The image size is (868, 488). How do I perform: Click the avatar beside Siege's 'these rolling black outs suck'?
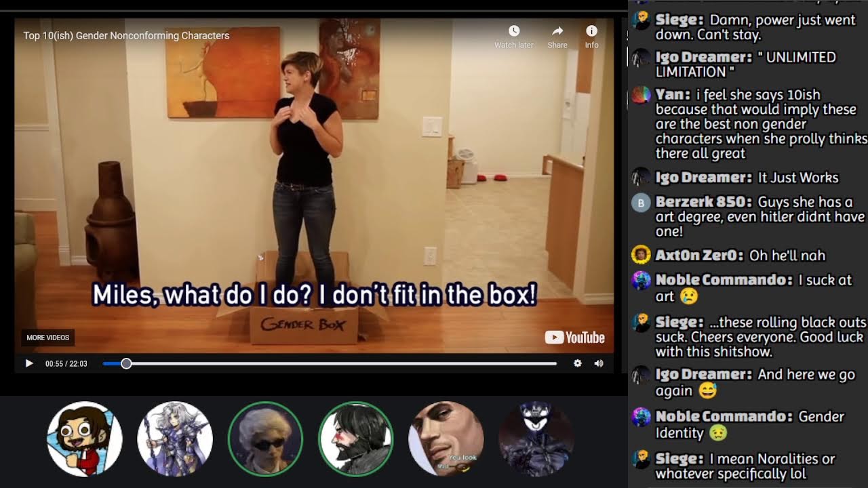click(x=641, y=323)
